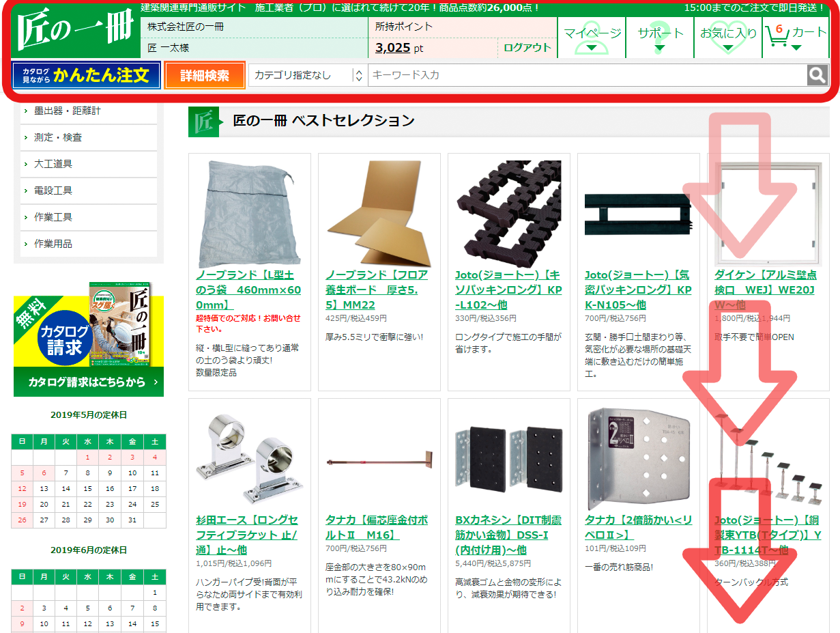The image size is (840, 633).
Task: Select the 電設工具 category
Action: pos(53,191)
